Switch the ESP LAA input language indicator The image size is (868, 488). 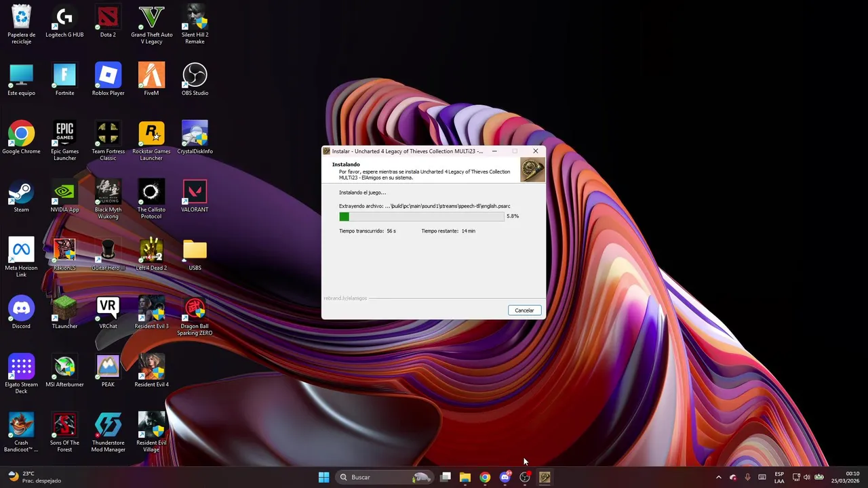pos(779,477)
